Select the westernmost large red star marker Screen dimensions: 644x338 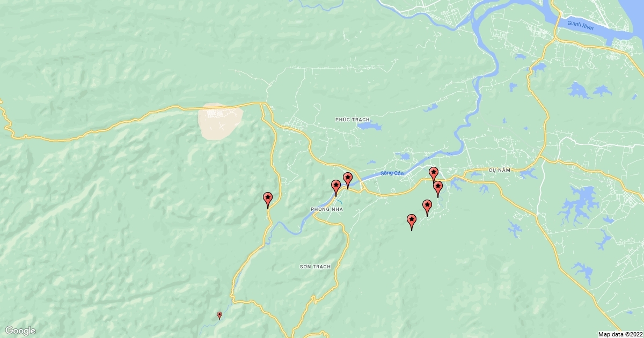pyautogui.click(x=268, y=200)
